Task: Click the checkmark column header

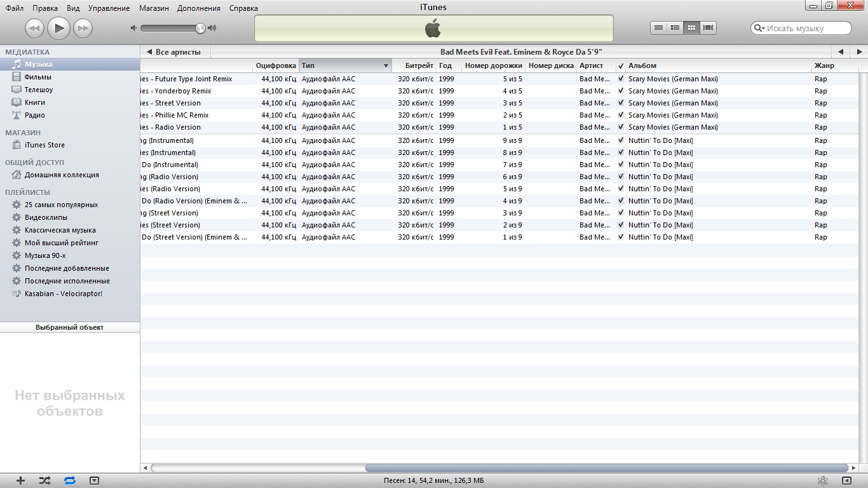Action: 621,66
